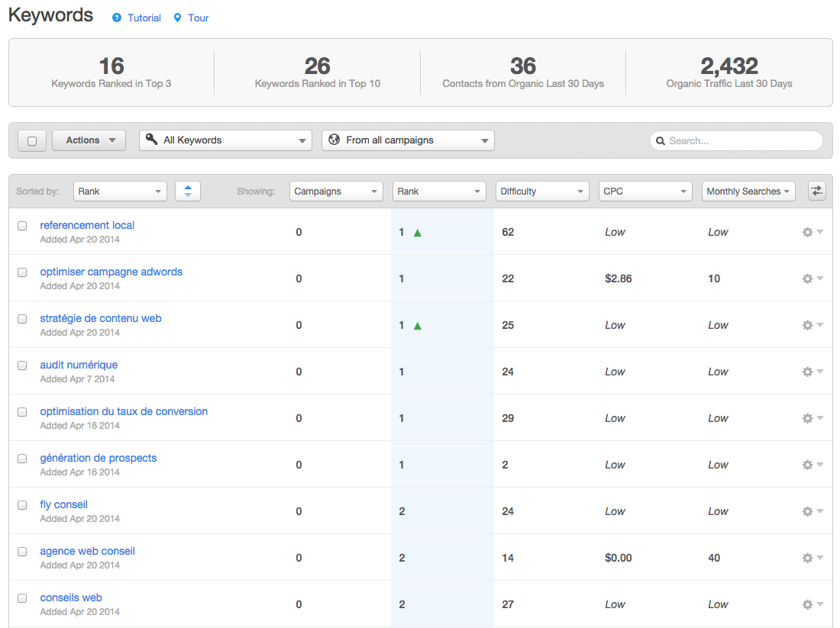Select the optimiser campagne adwords checkbox
The height and width of the screenshot is (628, 840).
tap(22, 272)
